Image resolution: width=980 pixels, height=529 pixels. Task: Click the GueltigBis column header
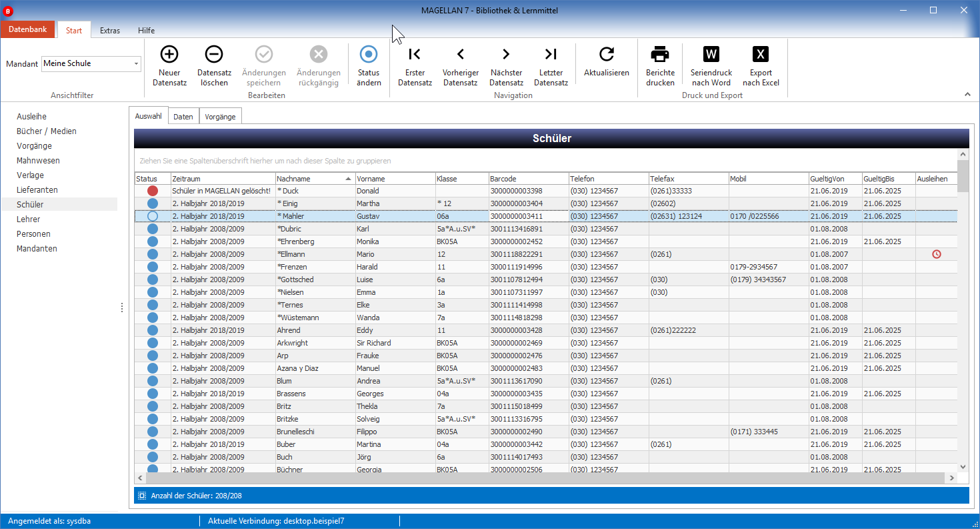tap(888, 179)
